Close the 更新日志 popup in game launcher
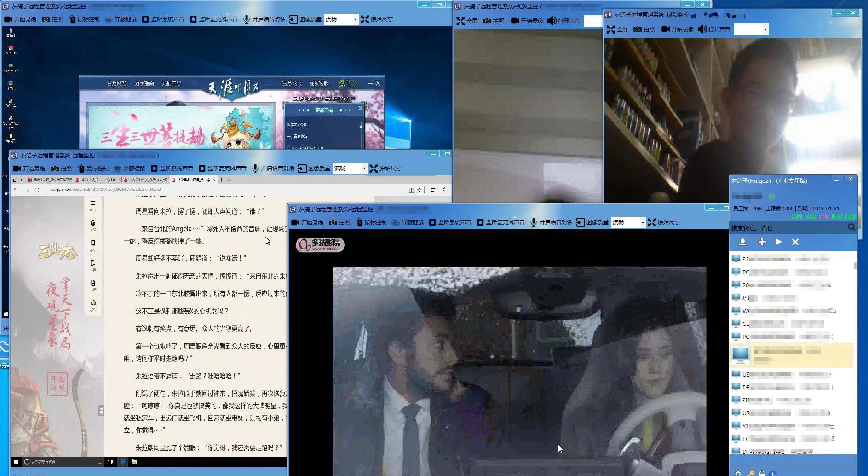Viewport: 868px width, 476px height. tap(360, 108)
